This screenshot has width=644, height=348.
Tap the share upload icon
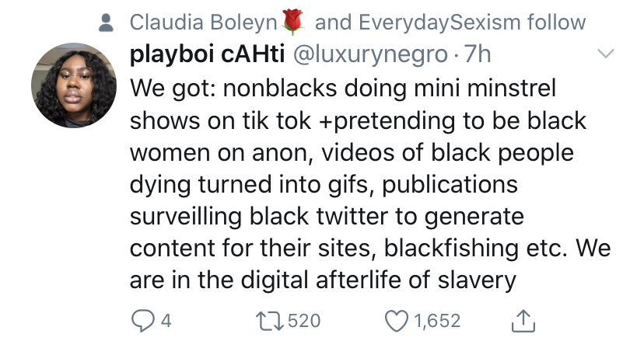tap(523, 321)
